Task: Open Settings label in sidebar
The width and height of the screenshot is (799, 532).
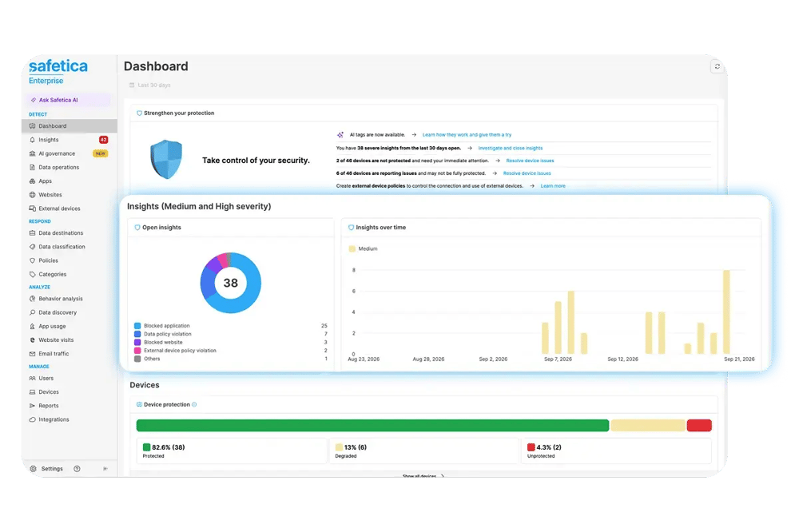Action: click(x=52, y=469)
